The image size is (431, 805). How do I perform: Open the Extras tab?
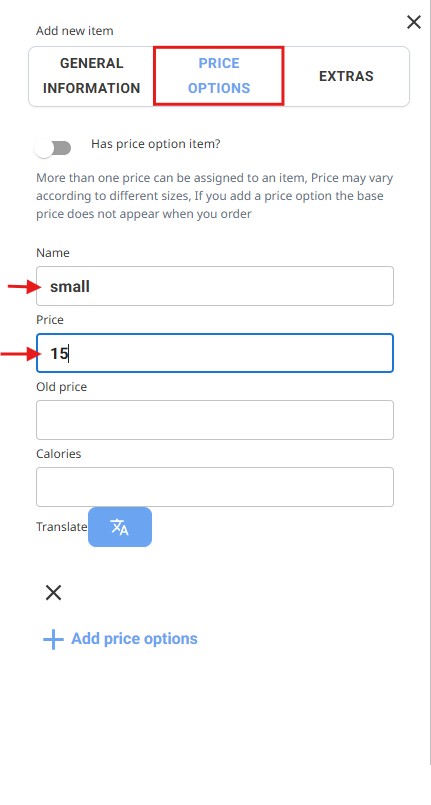[346, 76]
